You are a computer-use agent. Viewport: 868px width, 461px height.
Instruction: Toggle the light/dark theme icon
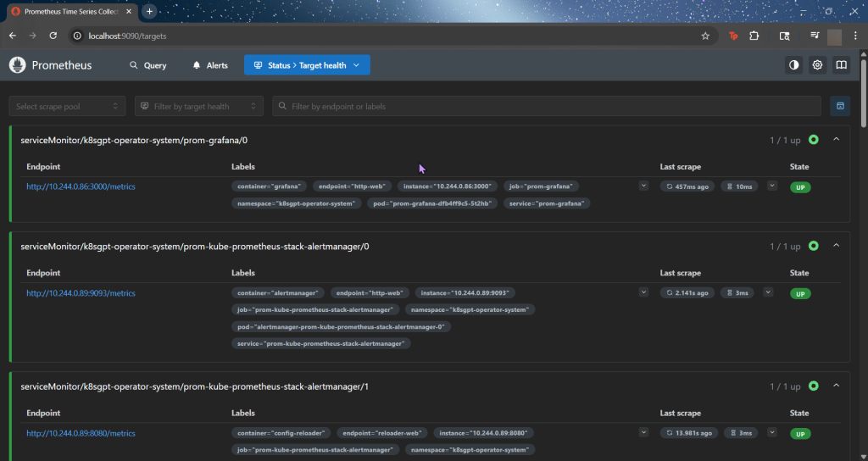(793, 65)
